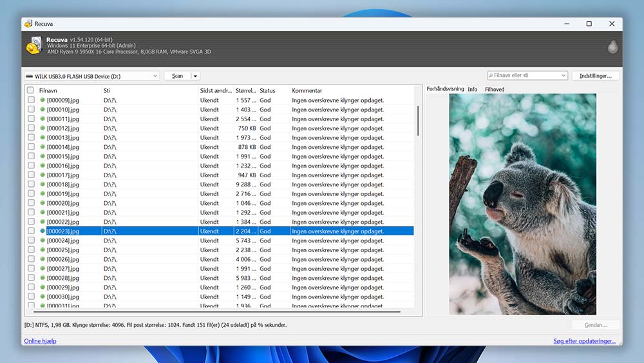Select the file [000028].jpg

click(x=63, y=278)
